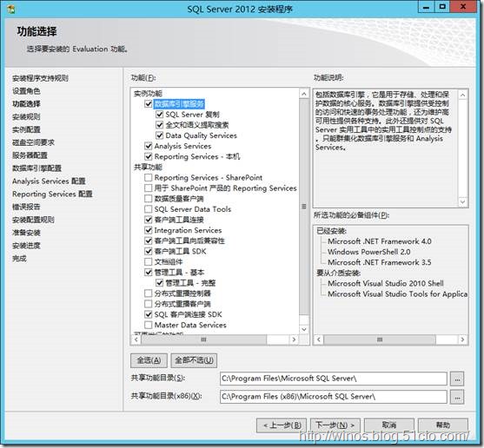Toggle 客户端工具连接 checkbox

point(149,220)
